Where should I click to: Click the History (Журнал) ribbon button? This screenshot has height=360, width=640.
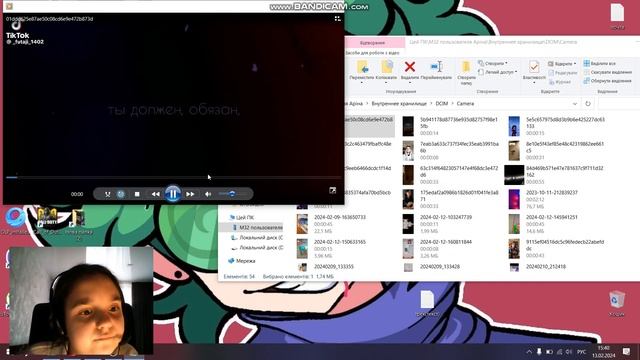point(559,82)
